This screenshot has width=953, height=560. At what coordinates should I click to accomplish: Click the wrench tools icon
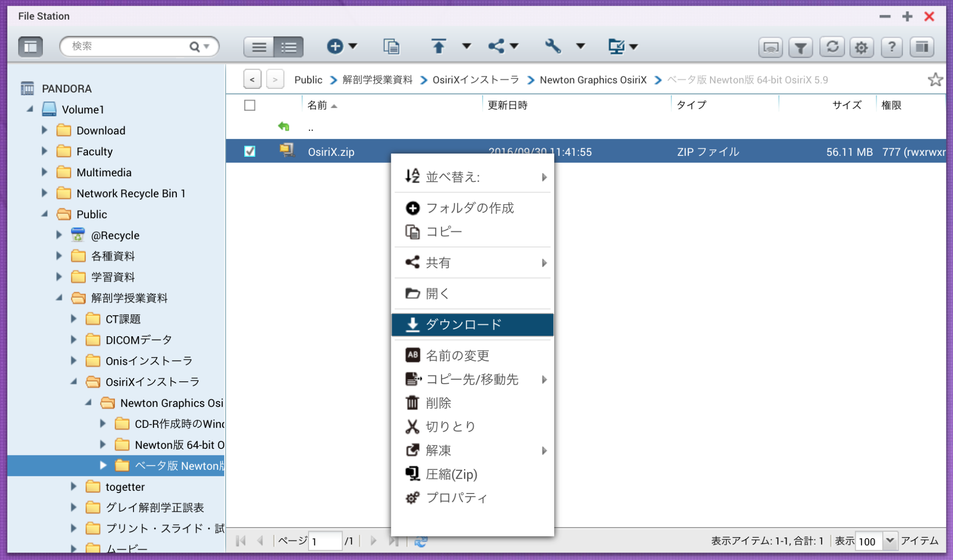click(x=552, y=46)
